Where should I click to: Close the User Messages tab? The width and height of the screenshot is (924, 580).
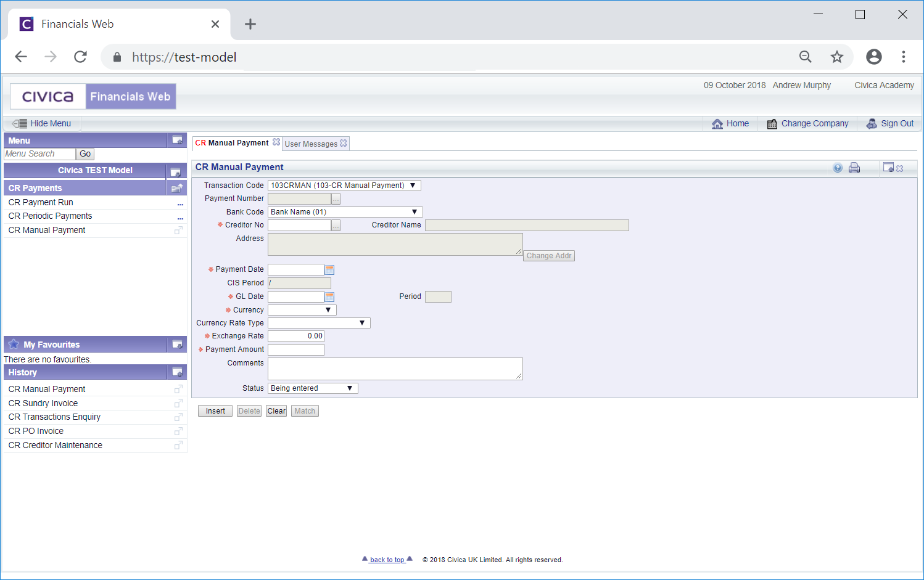pyautogui.click(x=344, y=143)
